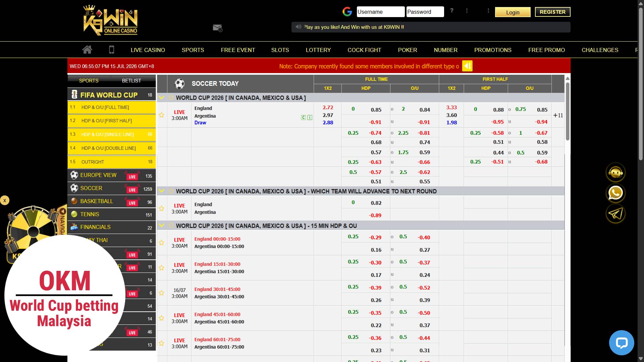Sign in with the Google icon
The height and width of the screenshot is (362, 644).
[347, 12]
